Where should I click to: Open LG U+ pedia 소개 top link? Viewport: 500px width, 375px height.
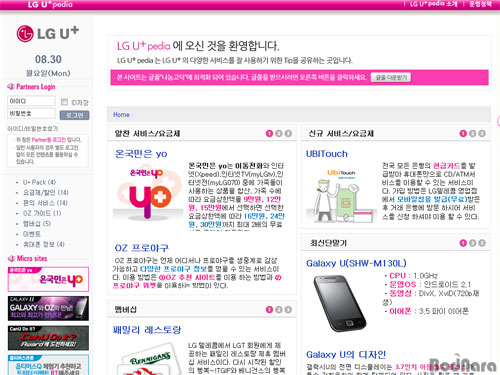pos(433,4)
